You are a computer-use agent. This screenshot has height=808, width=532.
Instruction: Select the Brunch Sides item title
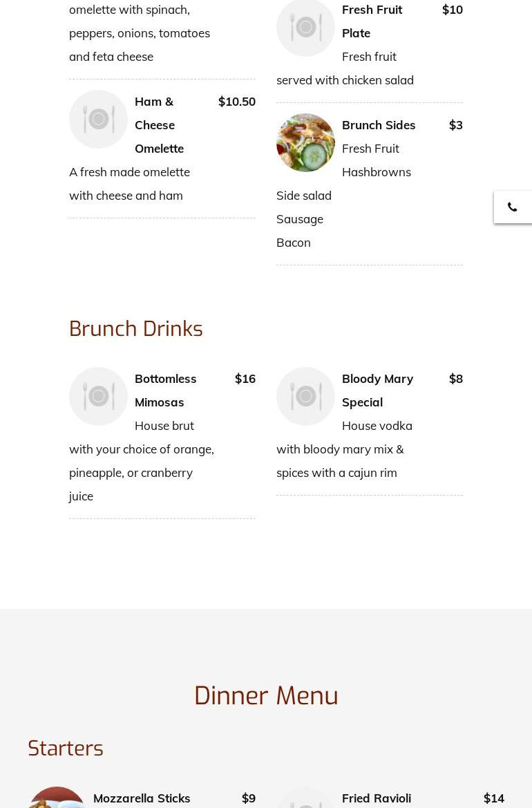[379, 124]
